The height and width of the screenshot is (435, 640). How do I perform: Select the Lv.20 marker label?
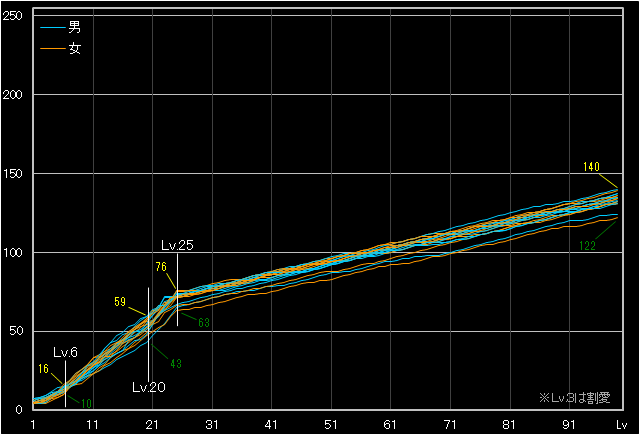click(x=149, y=387)
